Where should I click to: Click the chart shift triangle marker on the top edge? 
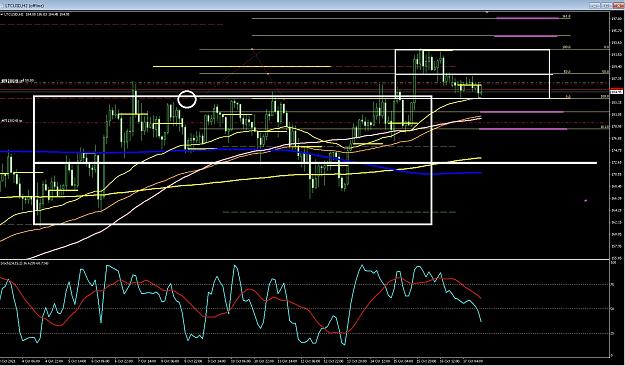pyautogui.click(x=486, y=13)
